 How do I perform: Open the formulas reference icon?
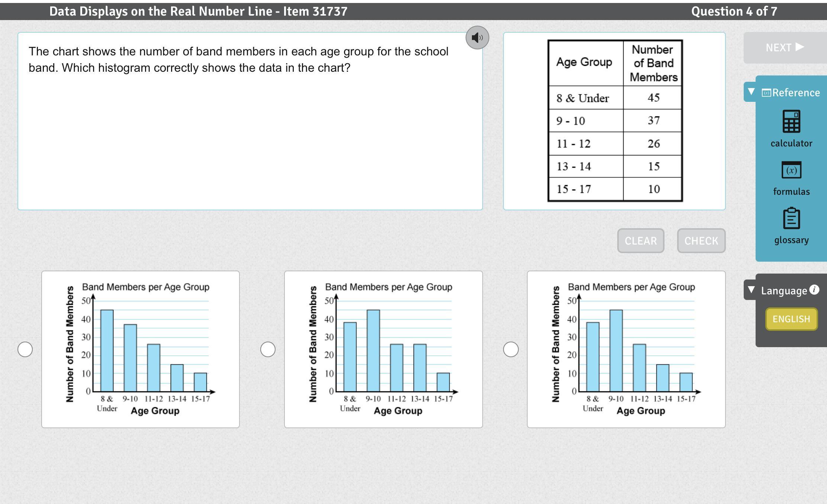pyautogui.click(x=791, y=170)
